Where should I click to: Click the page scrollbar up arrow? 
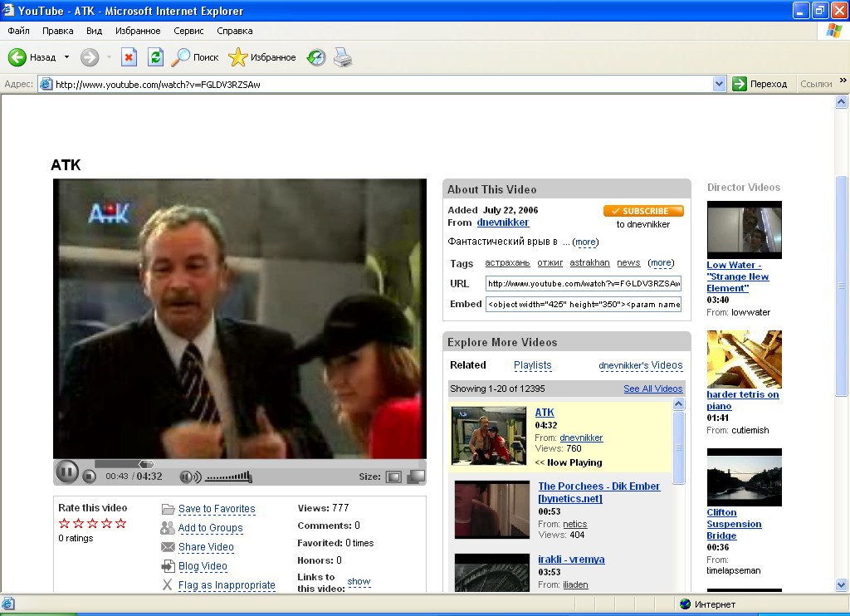point(842,101)
